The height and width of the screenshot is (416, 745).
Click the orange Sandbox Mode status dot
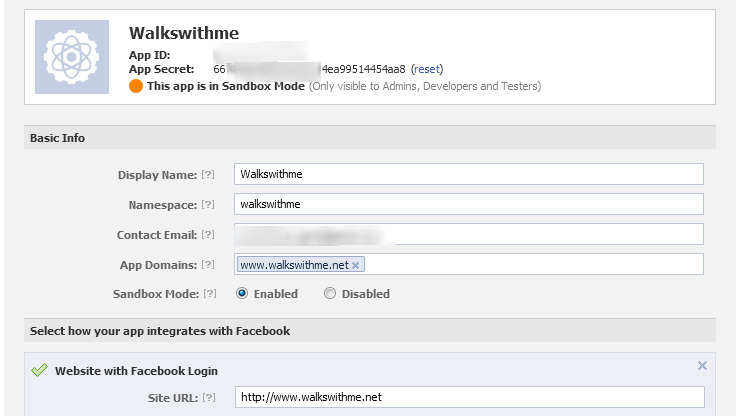point(136,86)
